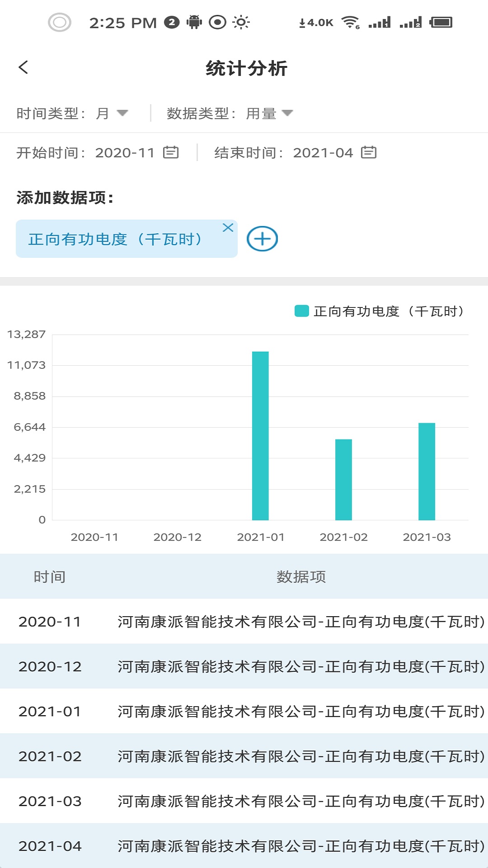488x868 pixels.
Task: Tap the battery status icon
Action: (441, 22)
